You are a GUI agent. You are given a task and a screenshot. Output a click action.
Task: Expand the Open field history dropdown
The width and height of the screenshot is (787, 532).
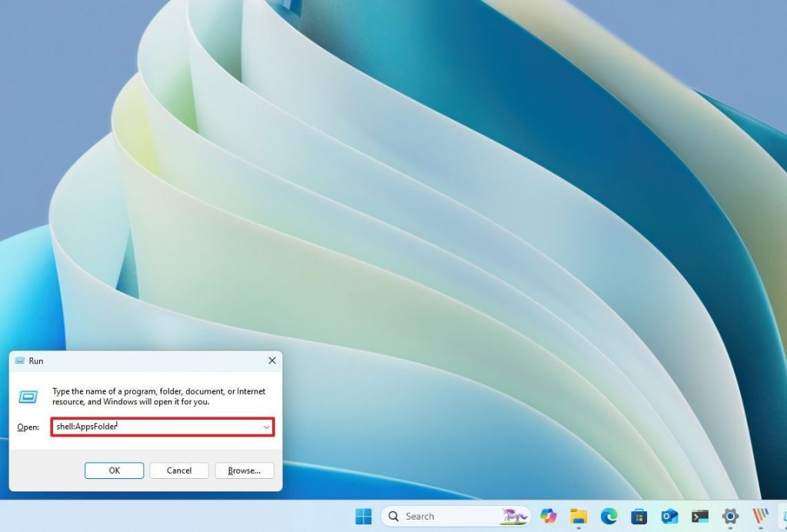[x=266, y=427]
